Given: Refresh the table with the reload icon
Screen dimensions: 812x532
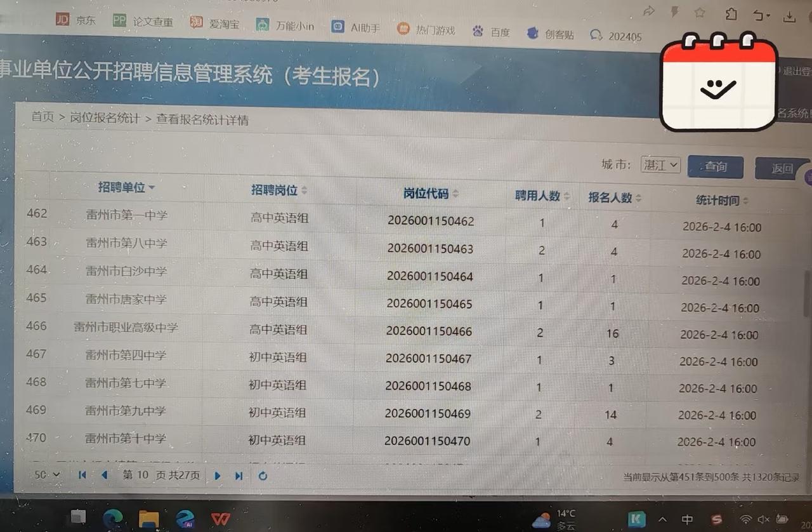Looking at the screenshot, I should coord(263,475).
